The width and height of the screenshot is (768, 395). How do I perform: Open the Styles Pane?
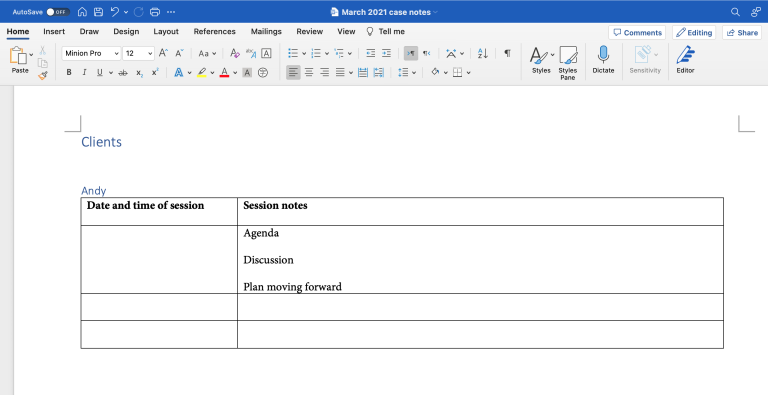click(x=568, y=63)
